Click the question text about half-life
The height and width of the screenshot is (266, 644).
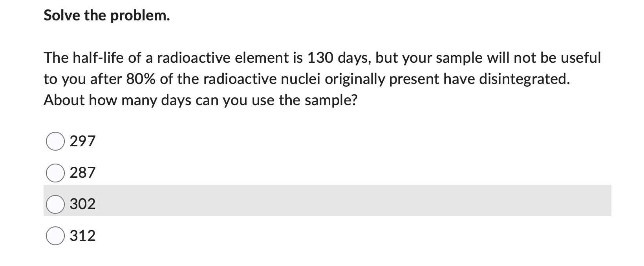[x=322, y=78]
